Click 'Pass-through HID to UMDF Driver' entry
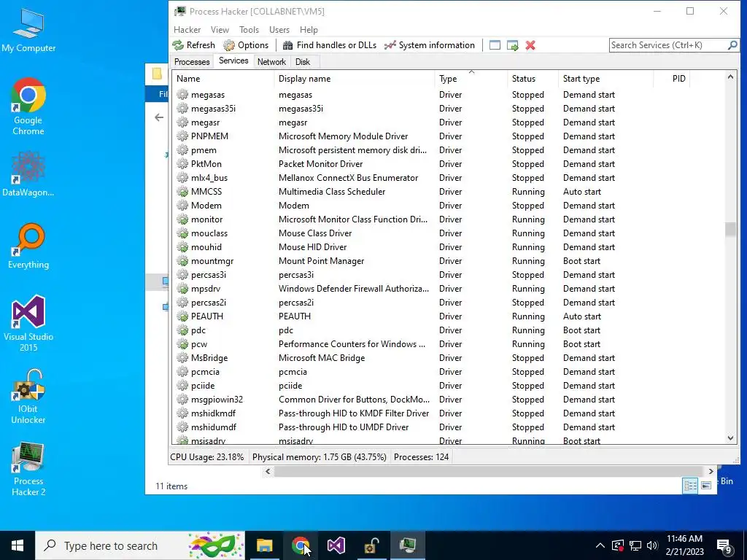This screenshot has height=560, width=747. [344, 427]
